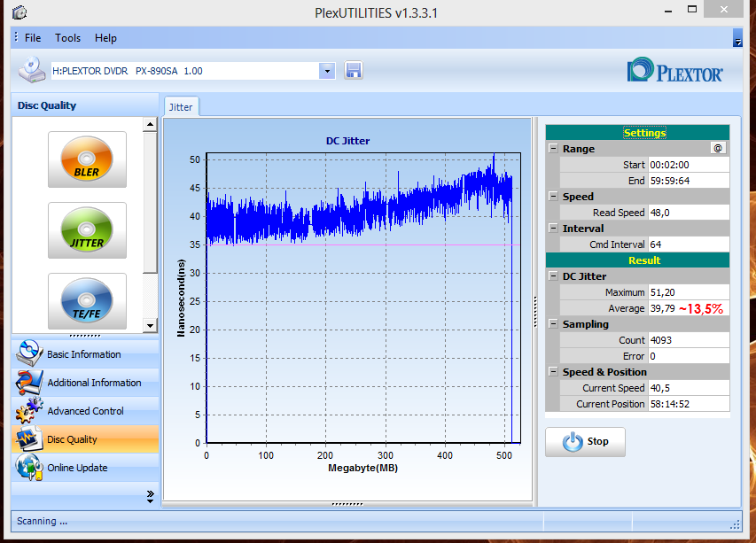Collapse the DC Jitter result group
The height and width of the screenshot is (543, 756).
coord(554,276)
